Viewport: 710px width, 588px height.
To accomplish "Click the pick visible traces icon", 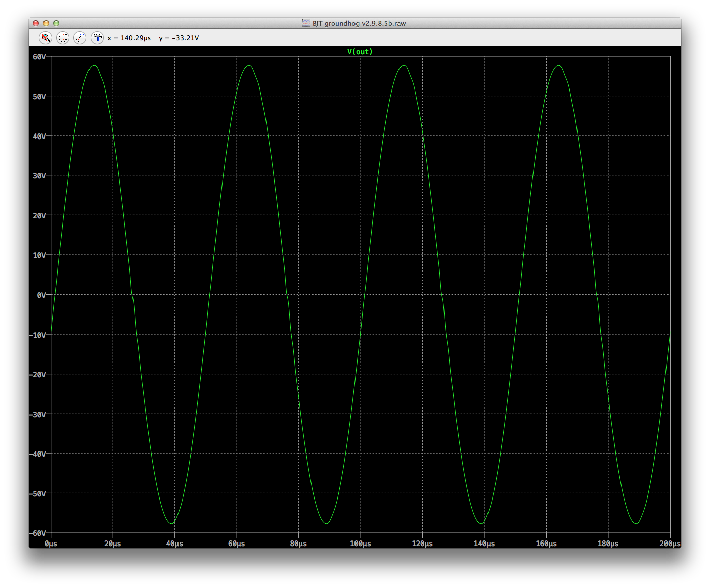I will (80, 38).
